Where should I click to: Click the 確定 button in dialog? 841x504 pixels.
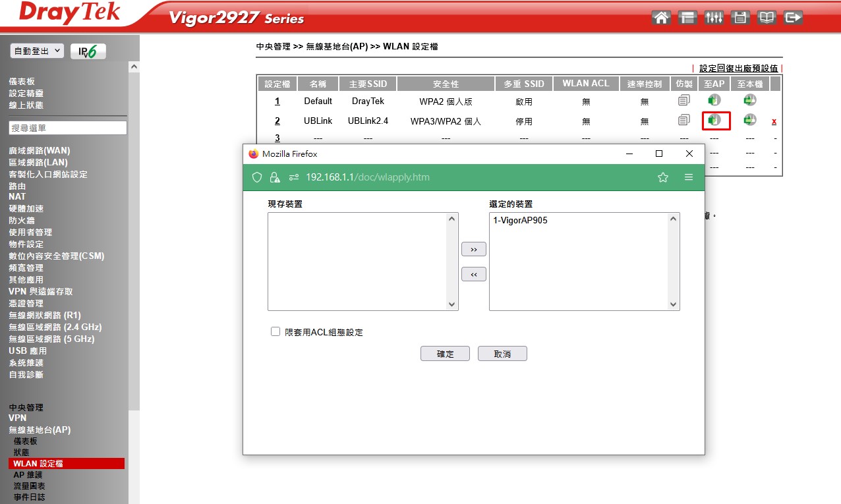click(445, 354)
